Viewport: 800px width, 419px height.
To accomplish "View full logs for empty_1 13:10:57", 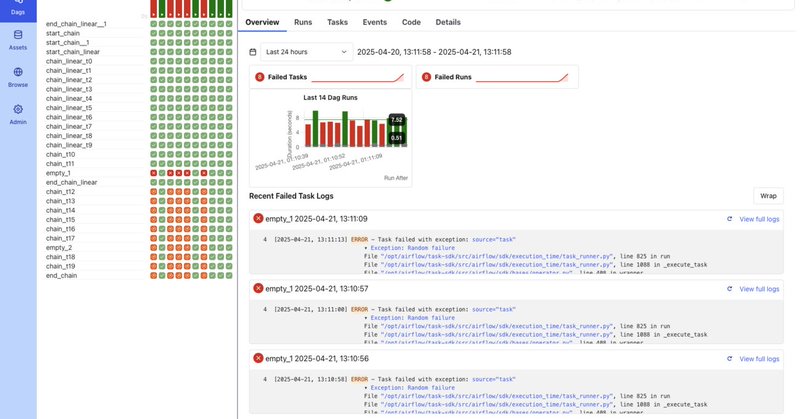I will [x=759, y=289].
